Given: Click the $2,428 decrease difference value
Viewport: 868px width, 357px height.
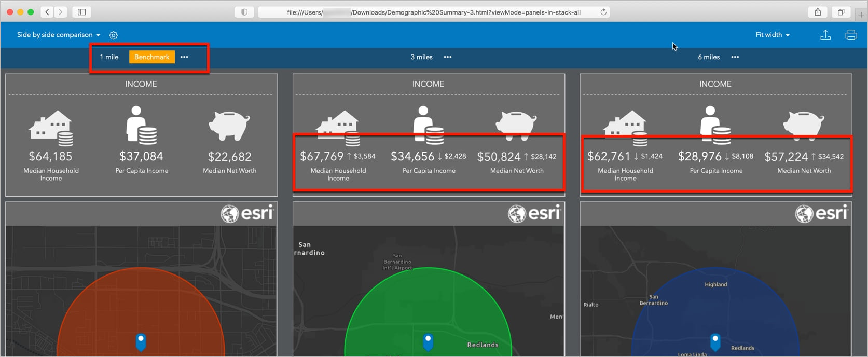Looking at the screenshot, I should tap(455, 156).
